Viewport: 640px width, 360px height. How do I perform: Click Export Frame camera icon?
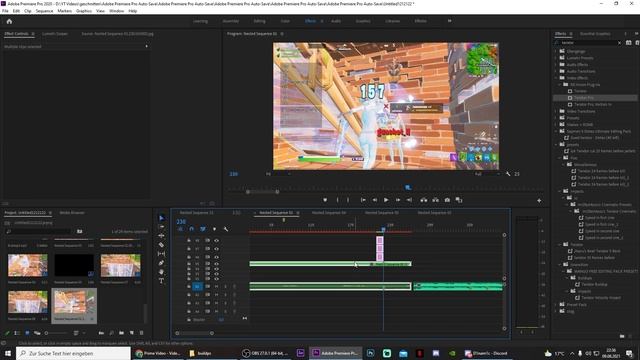pyautogui.click(x=447, y=200)
